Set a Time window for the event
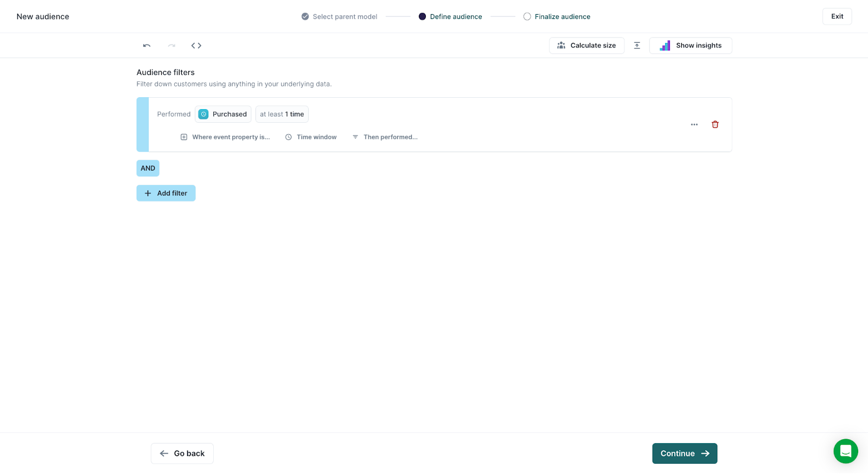The height and width of the screenshot is (474, 868). click(311, 137)
